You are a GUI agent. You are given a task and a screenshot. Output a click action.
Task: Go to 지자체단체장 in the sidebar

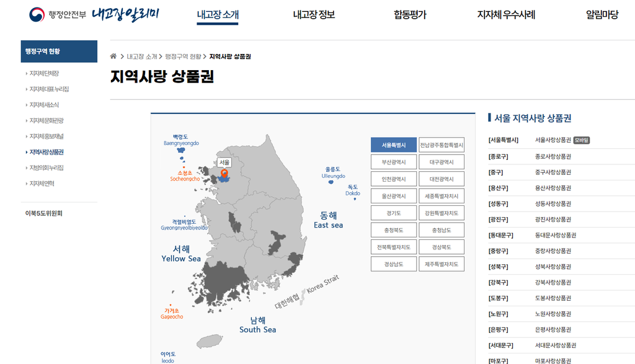click(x=44, y=73)
